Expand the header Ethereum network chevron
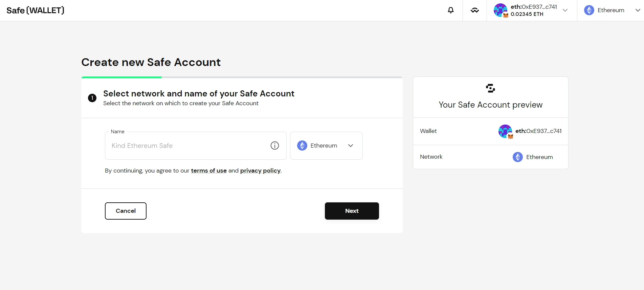644x290 pixels. (638, 10)
